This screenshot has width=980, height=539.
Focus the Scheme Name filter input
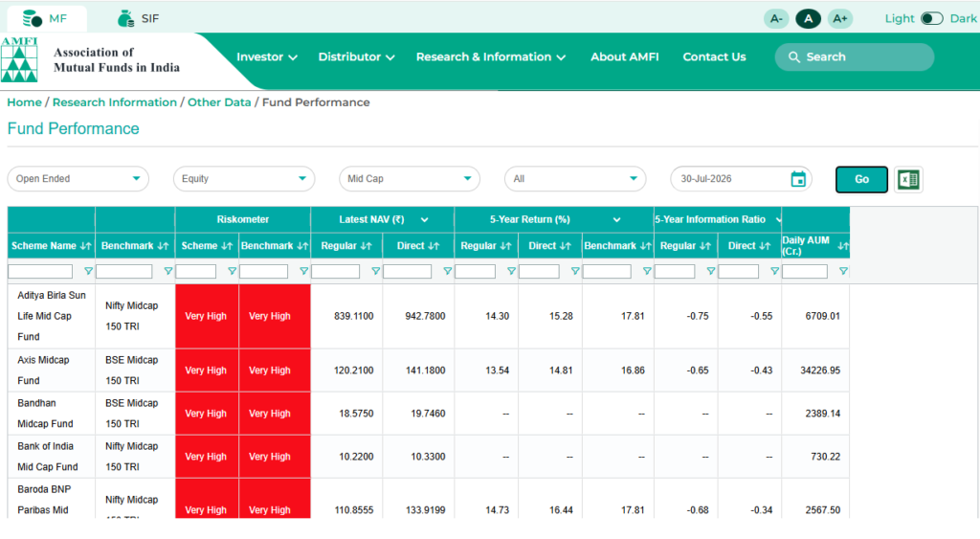tap(40, 271)
